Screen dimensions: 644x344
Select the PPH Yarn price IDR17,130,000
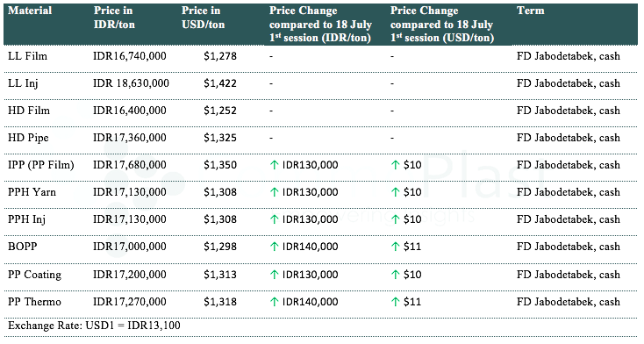coord(130,192)
